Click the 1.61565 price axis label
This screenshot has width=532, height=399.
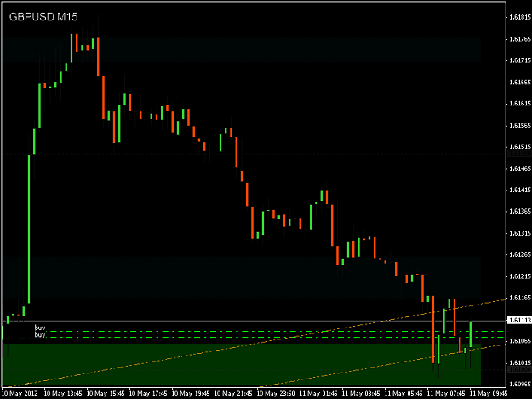(x=520, y=125)
